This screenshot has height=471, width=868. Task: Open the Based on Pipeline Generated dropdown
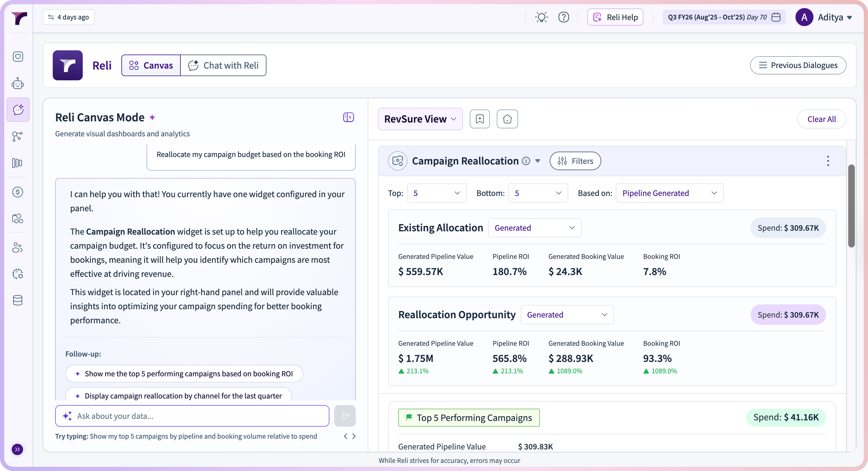click(669, 193)
